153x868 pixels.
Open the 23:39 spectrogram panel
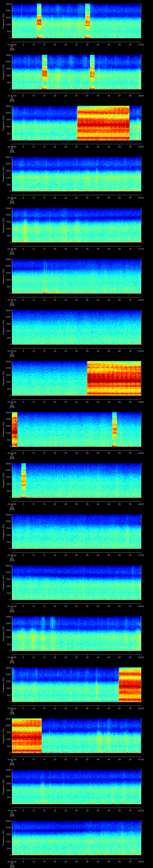click(76, 174)
